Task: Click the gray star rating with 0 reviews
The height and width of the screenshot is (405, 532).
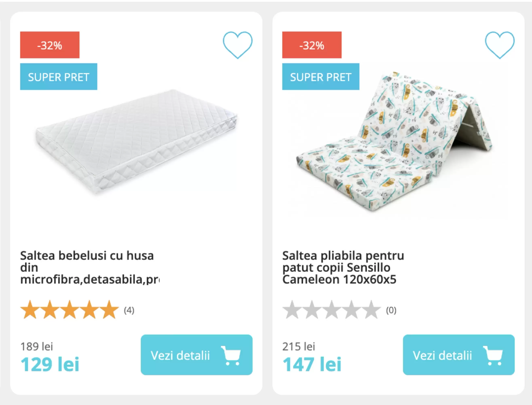Action: [x=332, y=310]
